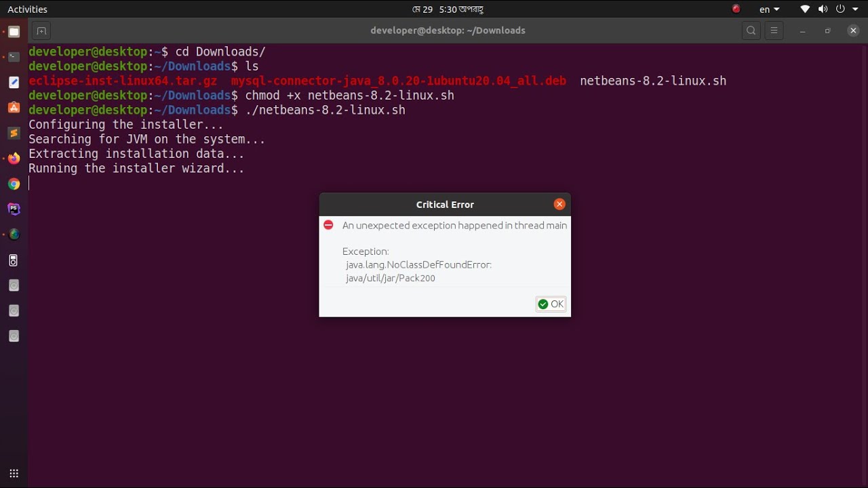Open the Text Editor dock icon
This screenshot has width=868, height=488.
click(14, 82)
